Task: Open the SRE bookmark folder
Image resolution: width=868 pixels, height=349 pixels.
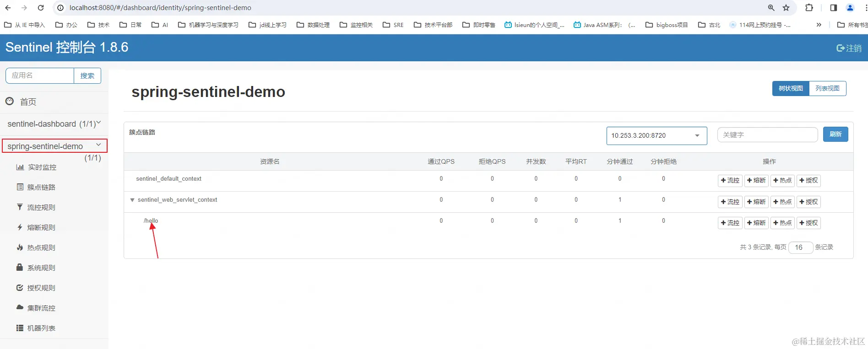Action: tap(393, 25)
